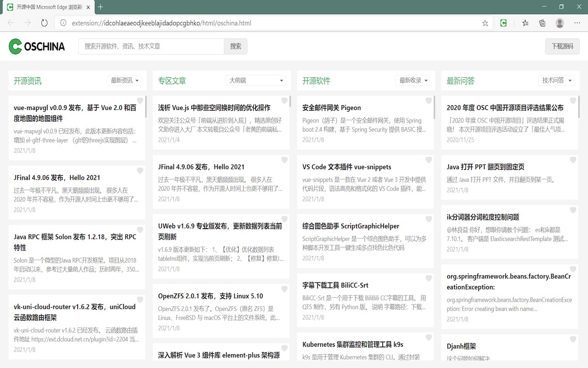The image size is (588, 368).
Task: Open 安全邮件网关 Pigeon title
Action: tap(332, 108)
